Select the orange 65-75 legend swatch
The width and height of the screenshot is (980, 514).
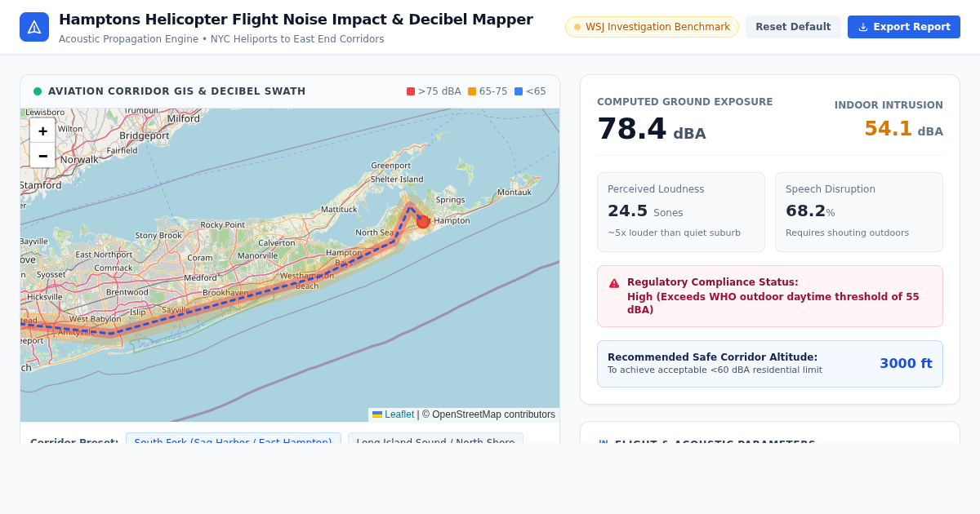point(472,91)
